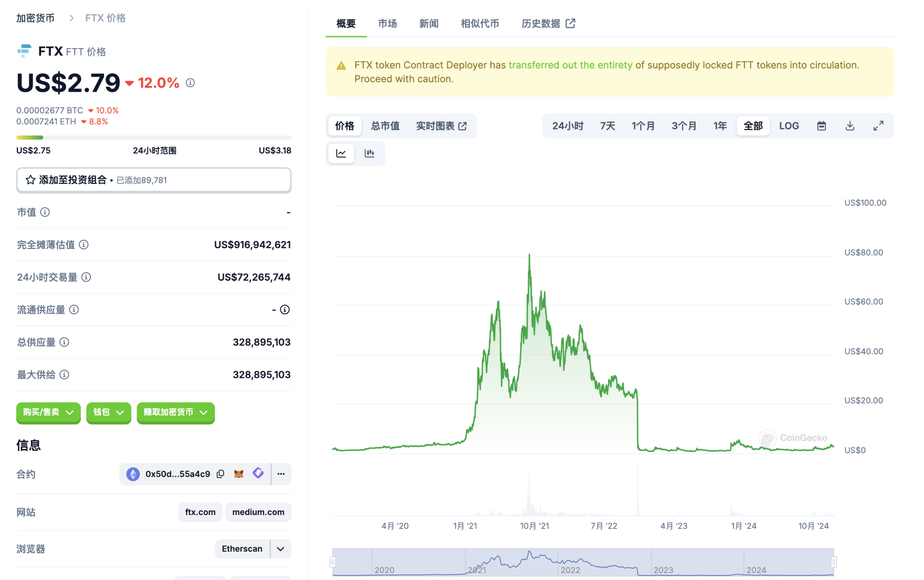Copy contract address 0x50d...55a4c9
This screenshot has height=580, width=924.
click(x=220, y=474)
